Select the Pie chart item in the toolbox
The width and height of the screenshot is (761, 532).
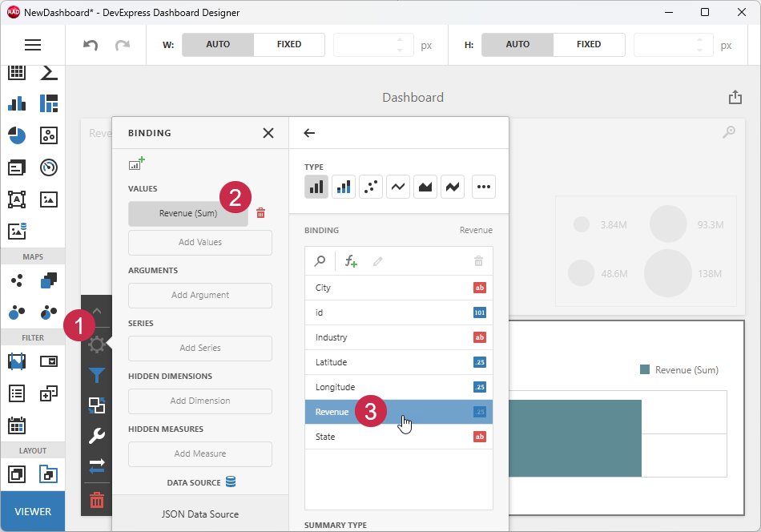point(17,135)
